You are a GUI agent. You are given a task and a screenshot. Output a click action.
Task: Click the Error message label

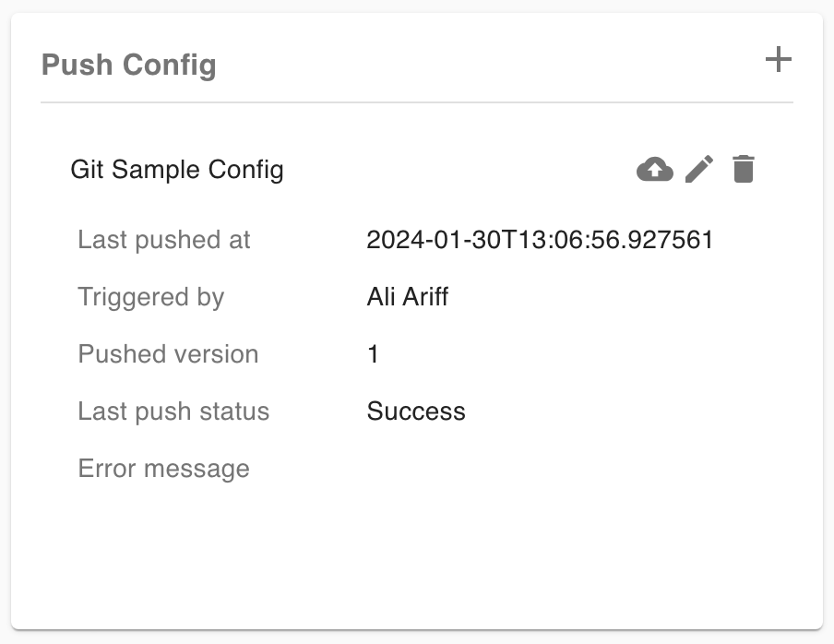pyautogui.click(x=163, y=469)
